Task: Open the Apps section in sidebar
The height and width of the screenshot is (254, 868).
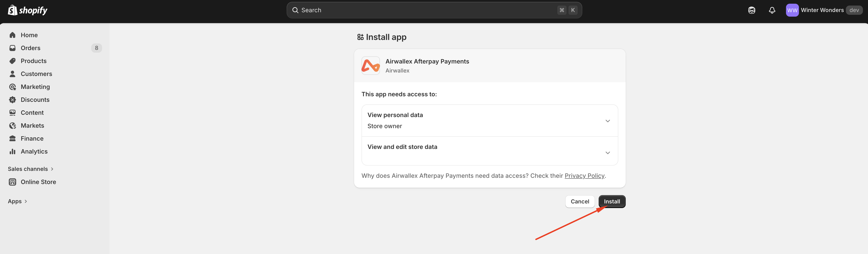Action: coord(17,201)
